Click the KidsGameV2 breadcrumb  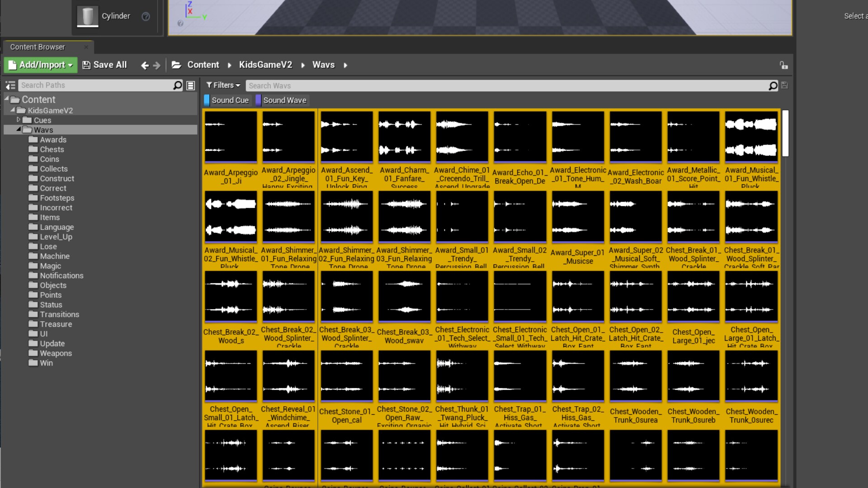[265, 65]
